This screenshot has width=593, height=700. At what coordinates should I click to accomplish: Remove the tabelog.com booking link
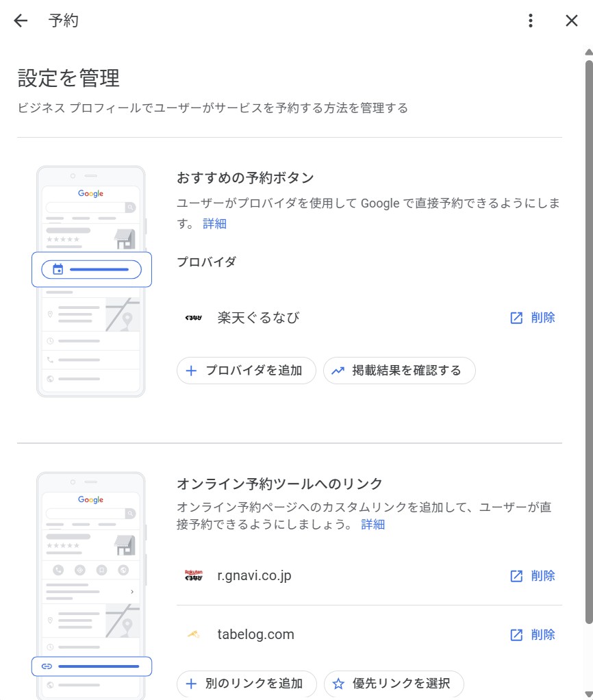click(543, 635)
